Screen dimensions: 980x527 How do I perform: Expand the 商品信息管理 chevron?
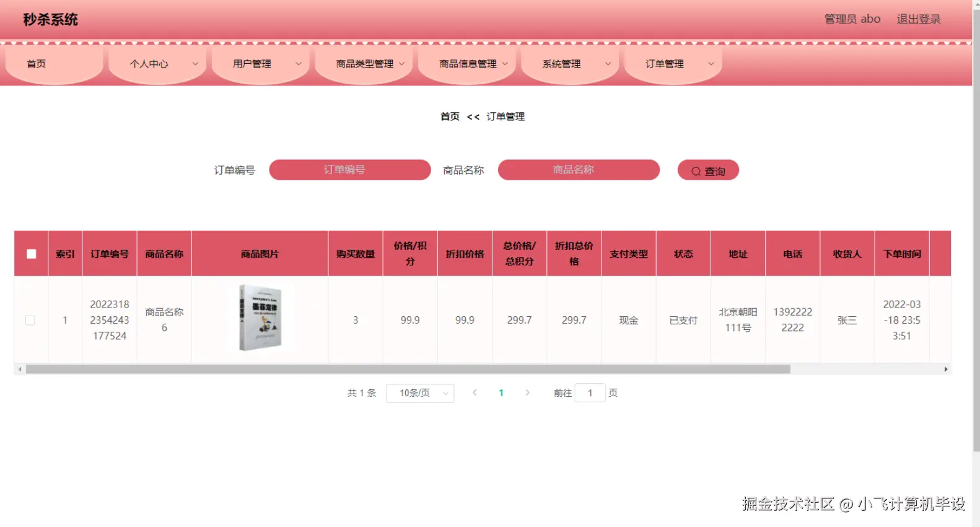tap(505, 64)
